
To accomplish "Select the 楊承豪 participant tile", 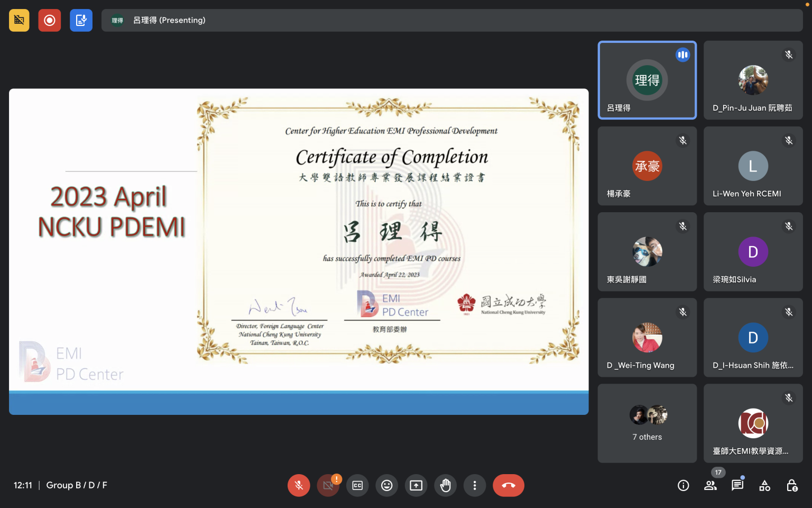I will pyautogui.click(x=647, y=166).
